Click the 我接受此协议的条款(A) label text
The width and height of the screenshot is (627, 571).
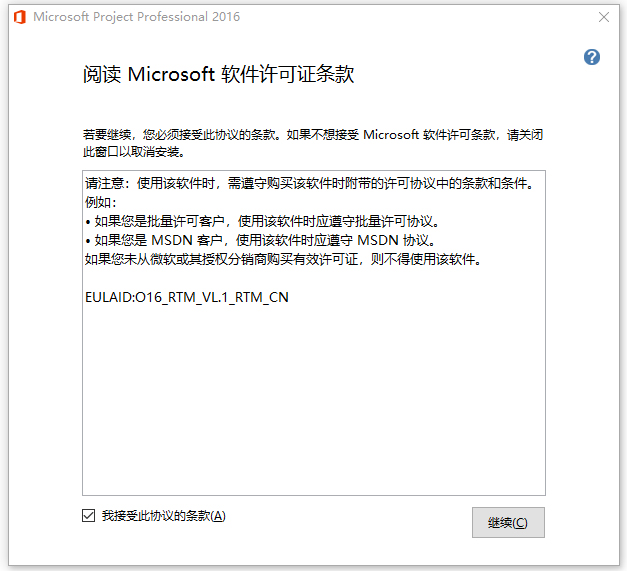click(163, 516)
